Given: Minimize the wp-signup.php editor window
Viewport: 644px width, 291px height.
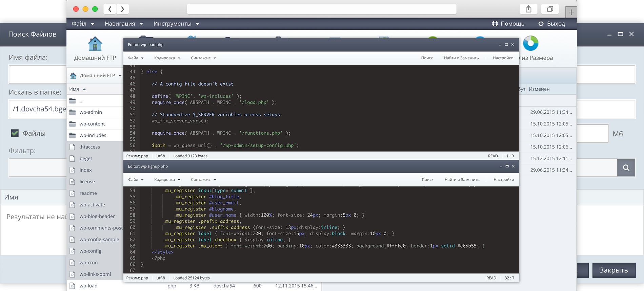Looking at the screenshot, I should (x=501, y=166).
